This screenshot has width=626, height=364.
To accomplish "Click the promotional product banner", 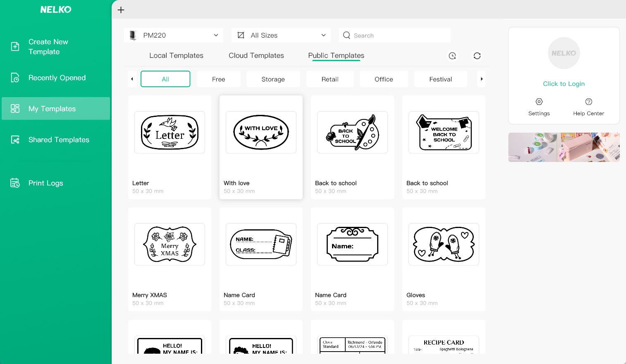I will (564, 147).
